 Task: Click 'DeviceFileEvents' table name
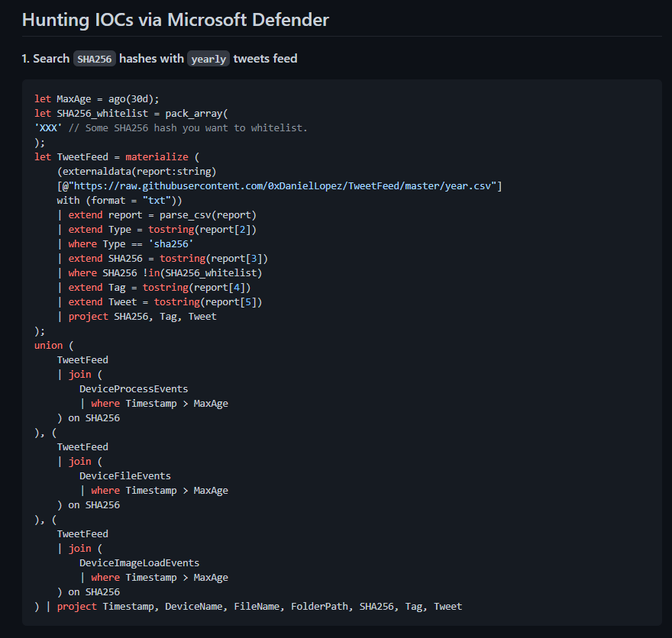click(125, 475)
